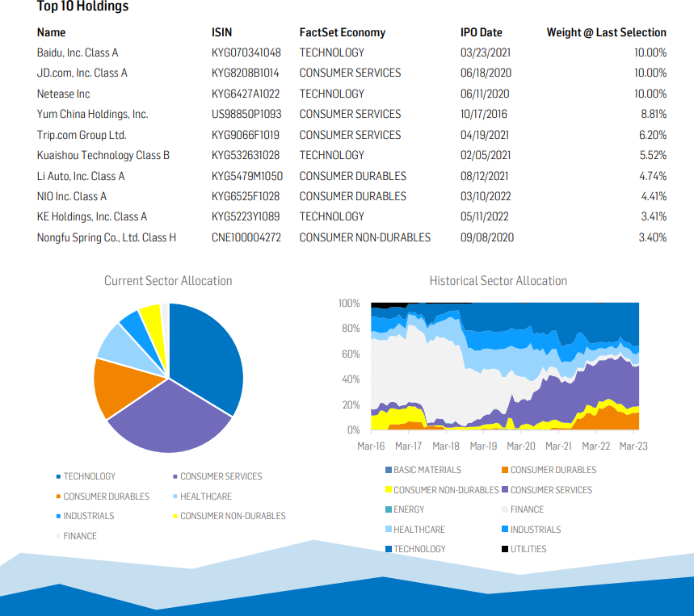This screenshot has width=694, height=616.
Task: Click IPO date 05/11/2022
Action: (485, 216)
